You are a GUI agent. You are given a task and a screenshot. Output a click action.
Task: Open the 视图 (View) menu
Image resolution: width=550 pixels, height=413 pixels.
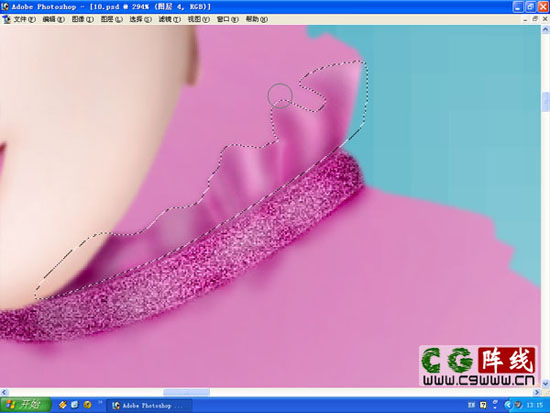(199, 19)
